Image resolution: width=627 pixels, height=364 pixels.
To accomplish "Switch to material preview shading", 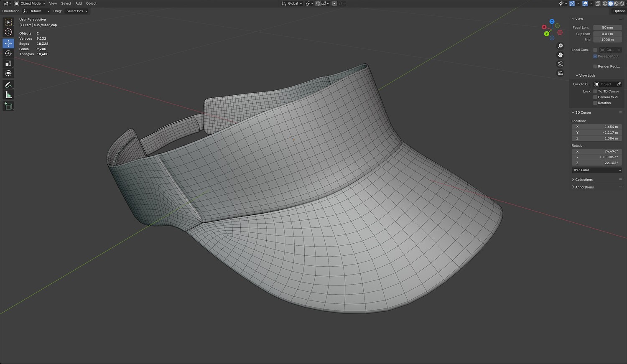I will coord(616,3).
